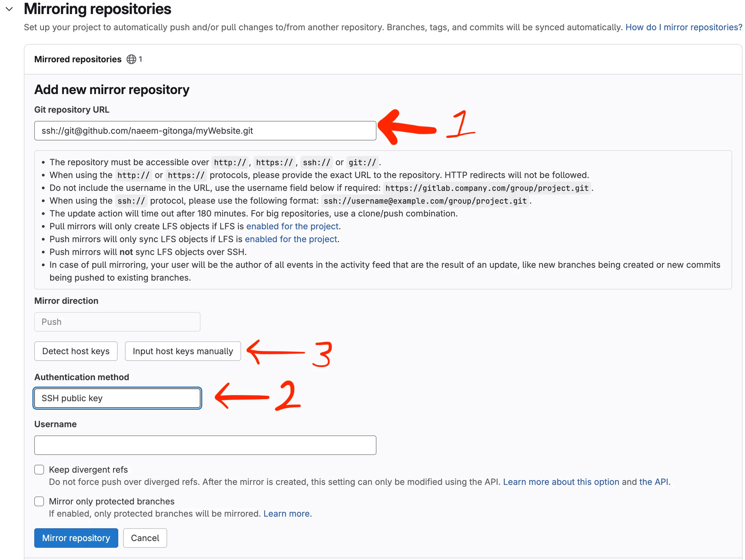Open the "How do I mirror repositories?" link
This screenshot has width=745, height=560.
click(x=683, y=27)
